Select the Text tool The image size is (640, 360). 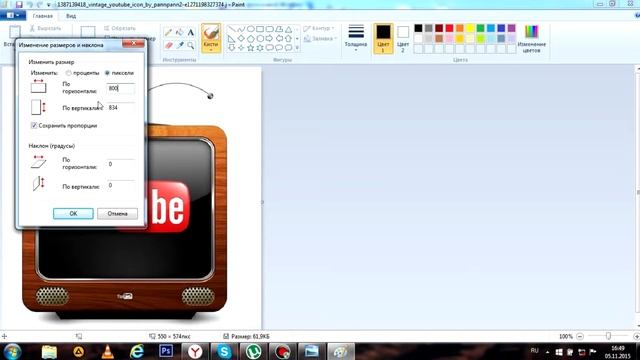click(x=191, y=32)
